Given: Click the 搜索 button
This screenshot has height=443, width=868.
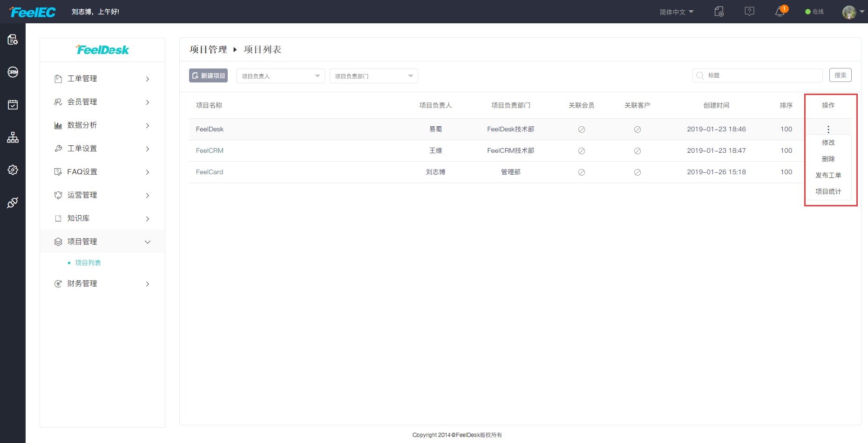Looking at the screenshot, I should pyautogui.click(x=841, y=75).
